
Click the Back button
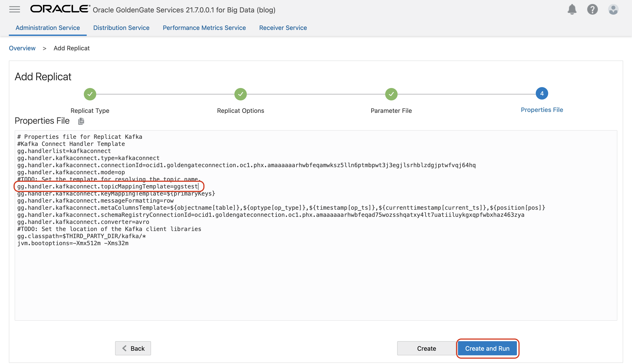133,348
